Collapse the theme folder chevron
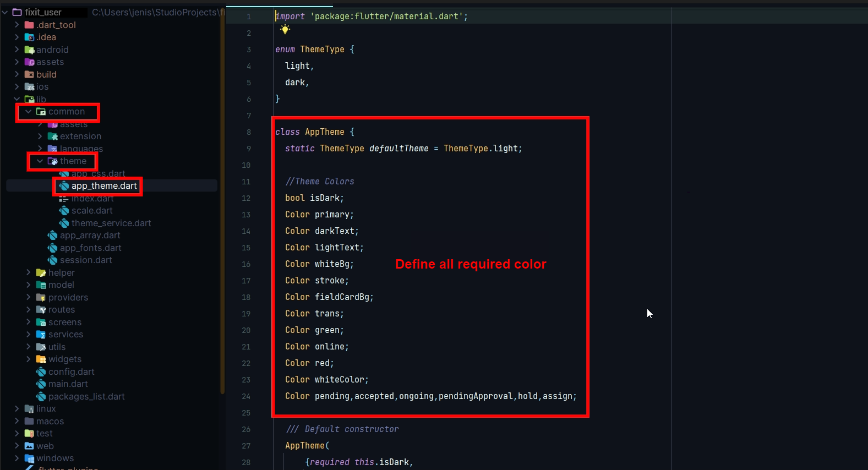This screenshot has width=868, height=470. coord(40,161)
